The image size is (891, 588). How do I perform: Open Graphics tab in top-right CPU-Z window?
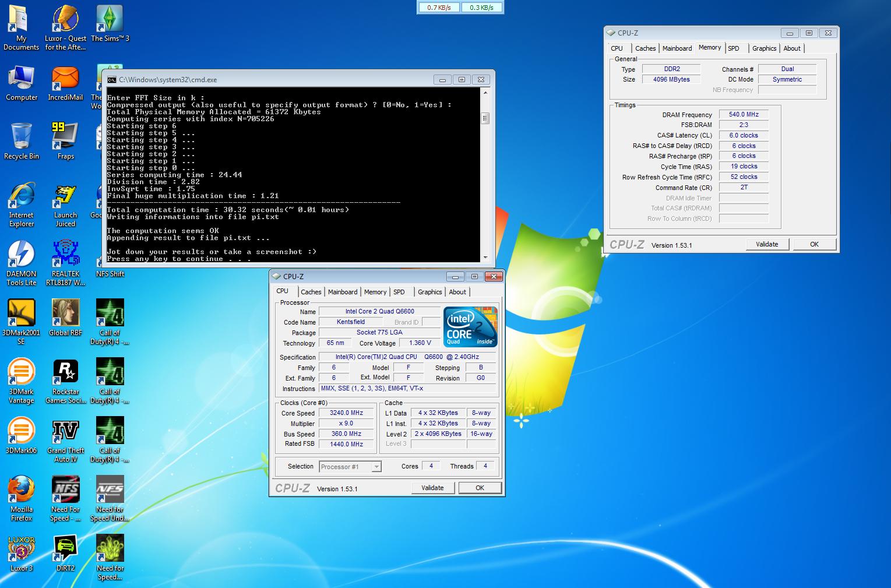click(x=764, y=48)
